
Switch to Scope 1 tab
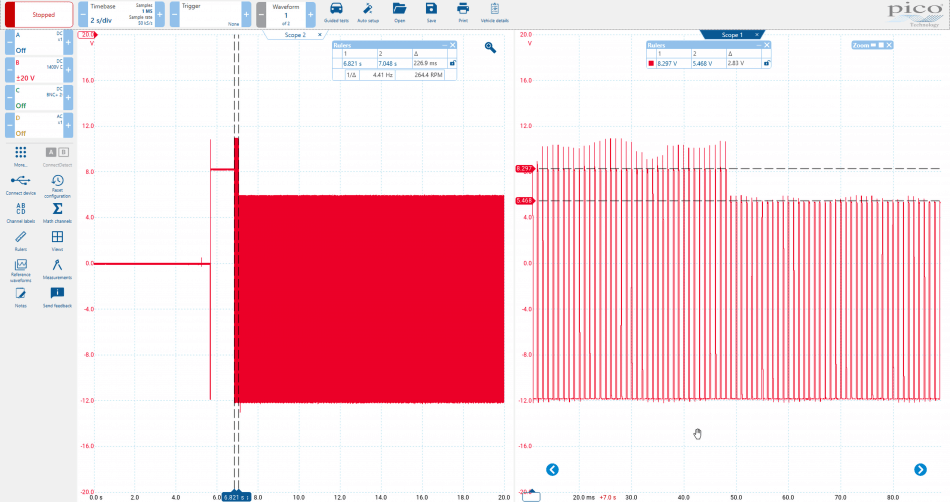click(x=730, y=35)
